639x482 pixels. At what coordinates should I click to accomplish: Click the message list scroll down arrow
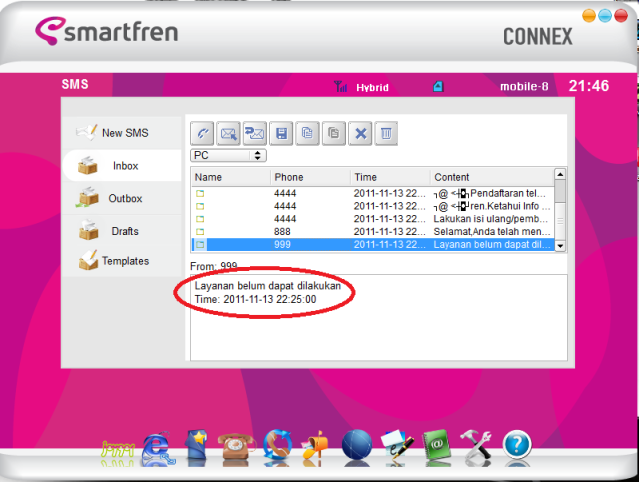560,246
